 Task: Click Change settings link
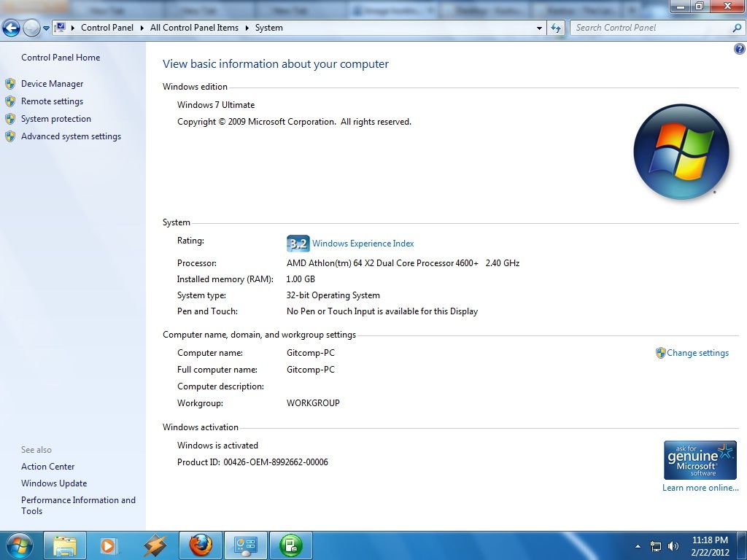(697, 353)
